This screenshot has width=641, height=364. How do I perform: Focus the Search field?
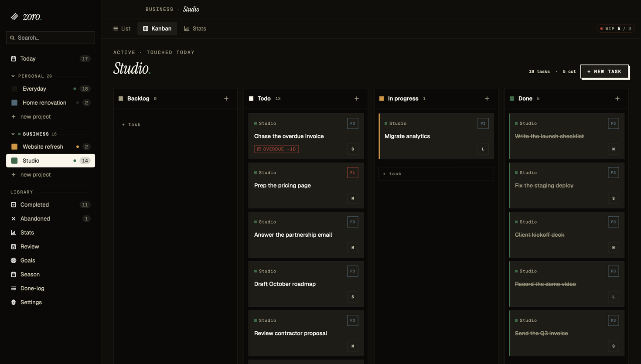pyautogui.click(x=51, y=38)
